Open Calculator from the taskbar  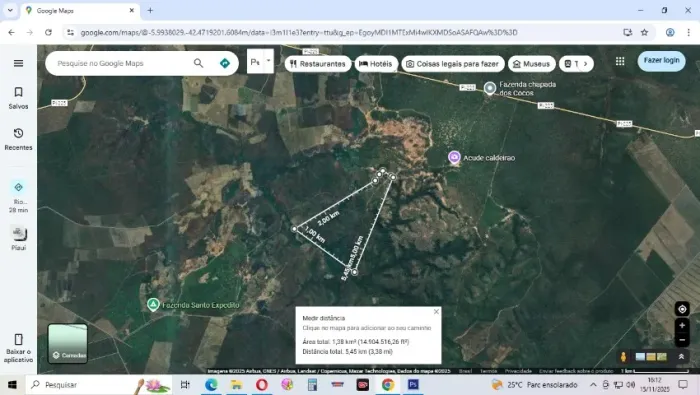coord(312,385)
